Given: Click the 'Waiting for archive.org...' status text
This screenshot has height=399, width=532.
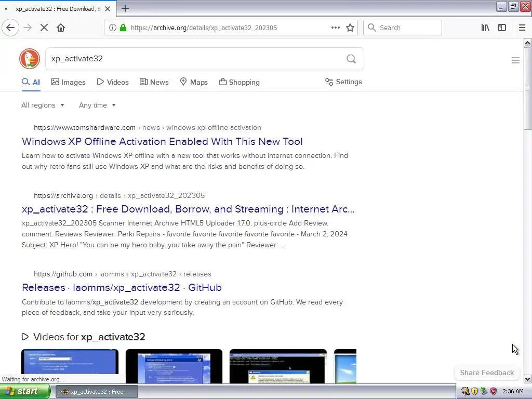Looking at the screenshot, I should pyautogui.click(x=33, y=379).
